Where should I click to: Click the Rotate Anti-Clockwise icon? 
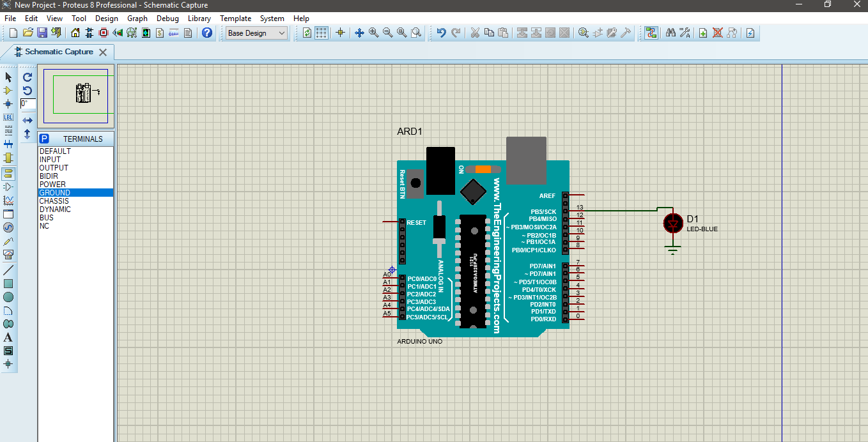coord(27,90)
